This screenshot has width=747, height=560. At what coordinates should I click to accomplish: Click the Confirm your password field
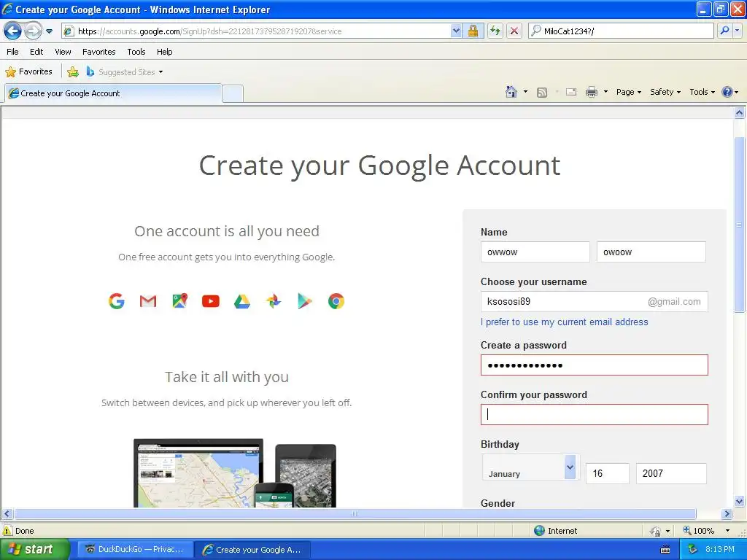[595, 415]
